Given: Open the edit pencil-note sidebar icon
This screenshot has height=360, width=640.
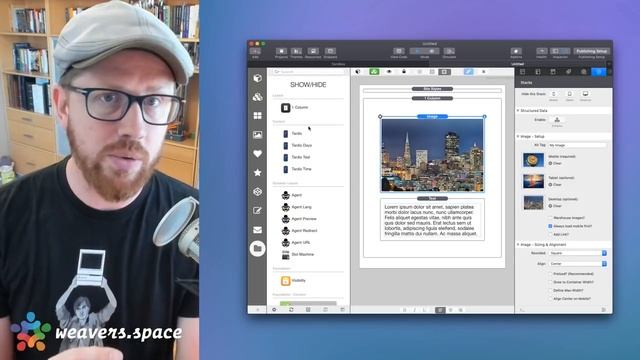Looking at the screenshot, I should (257, 211).
